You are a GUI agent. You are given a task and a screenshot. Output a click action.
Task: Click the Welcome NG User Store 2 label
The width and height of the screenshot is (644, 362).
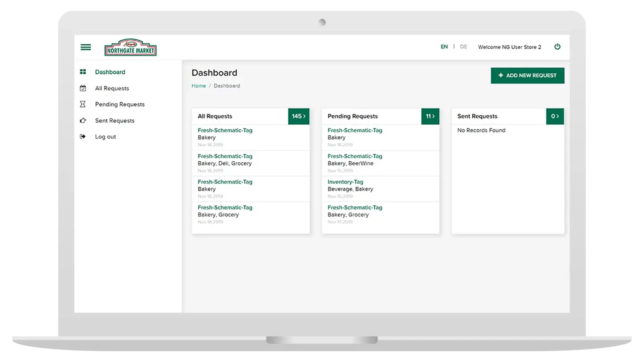tap(509, 46)
